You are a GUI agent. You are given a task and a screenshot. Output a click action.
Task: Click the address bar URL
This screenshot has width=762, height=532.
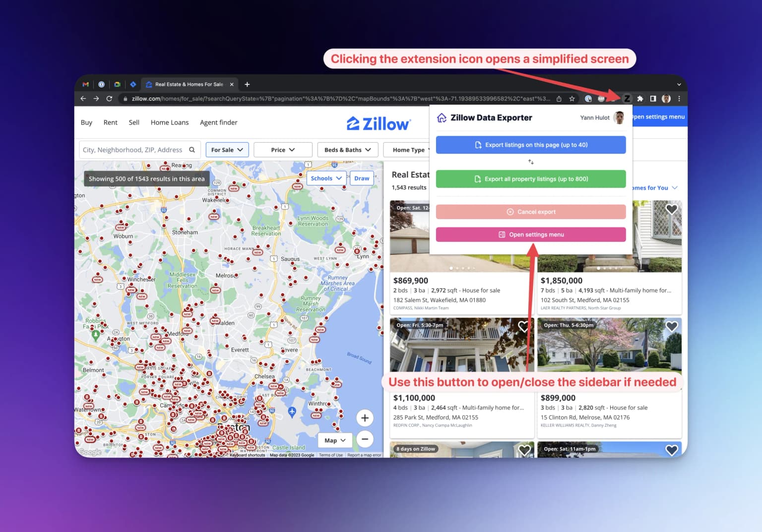click(x=341, y=99)
